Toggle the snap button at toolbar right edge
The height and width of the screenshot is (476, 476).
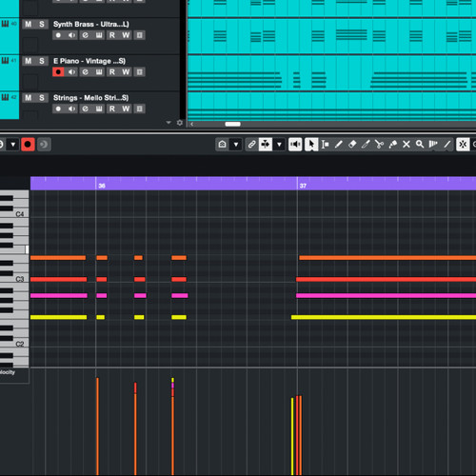(x=463, y=145)
